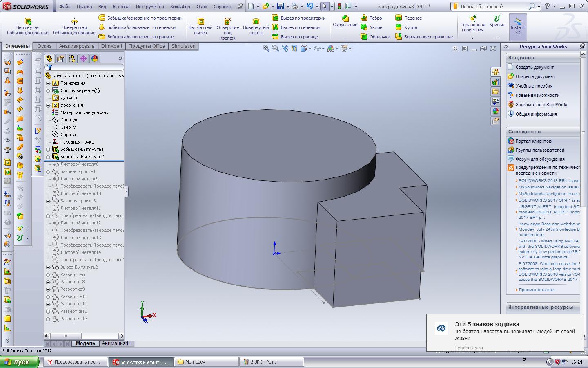Open the PropertyManager tab icon
Screen dimensions: 588x368
(x=60, y=58)
